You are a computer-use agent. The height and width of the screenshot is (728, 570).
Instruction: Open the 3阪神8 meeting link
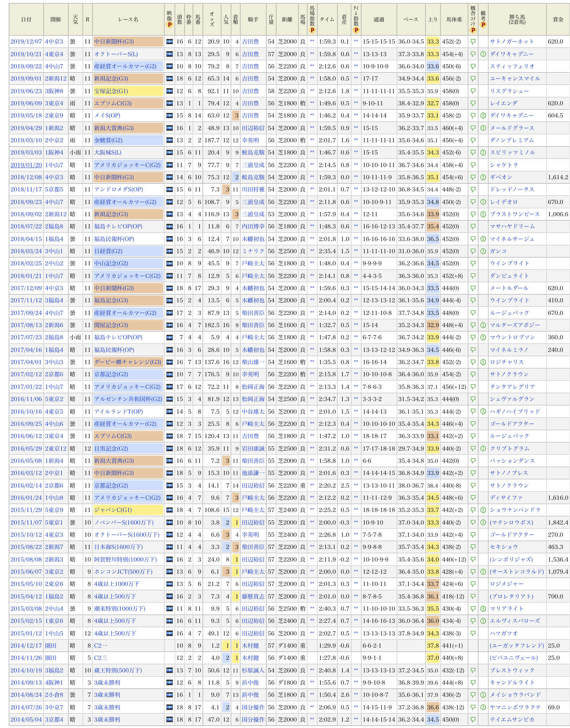pyautogui.click(x=54, y=91)
